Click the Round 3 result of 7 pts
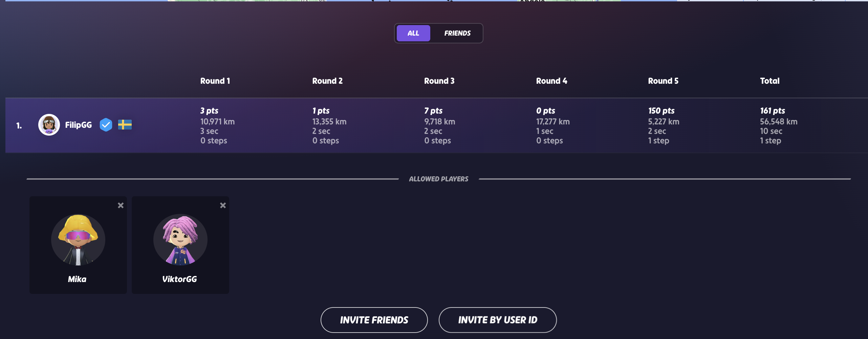 [x=433, y=111]
